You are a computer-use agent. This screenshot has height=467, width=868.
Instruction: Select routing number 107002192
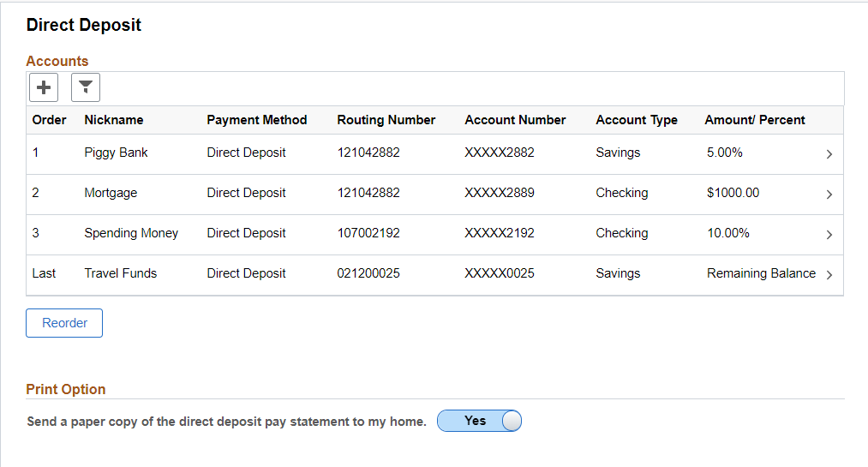point(368,233)
